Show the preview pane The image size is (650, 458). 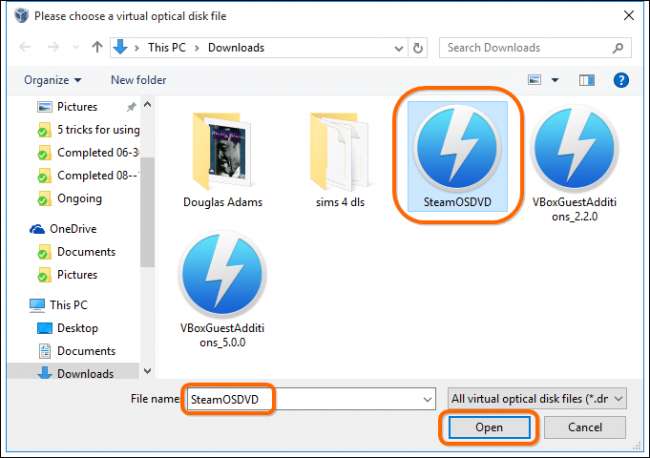coord(587,80)
